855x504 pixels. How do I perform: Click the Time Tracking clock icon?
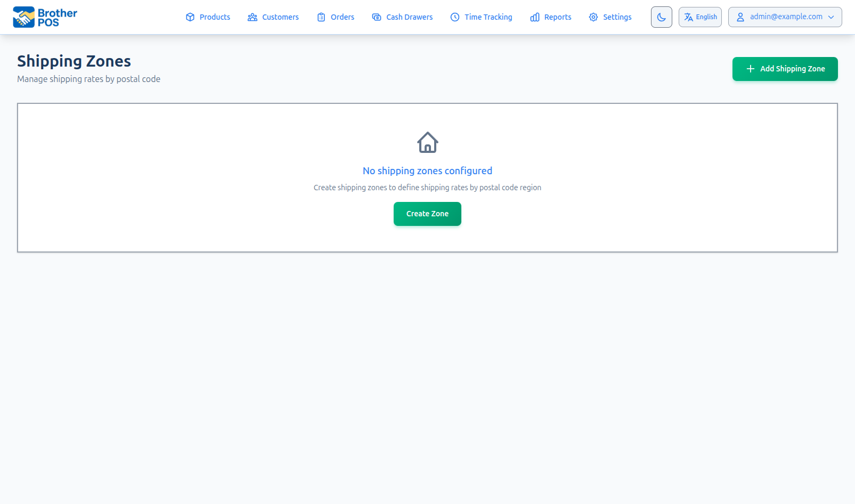(x=455, y=17)
